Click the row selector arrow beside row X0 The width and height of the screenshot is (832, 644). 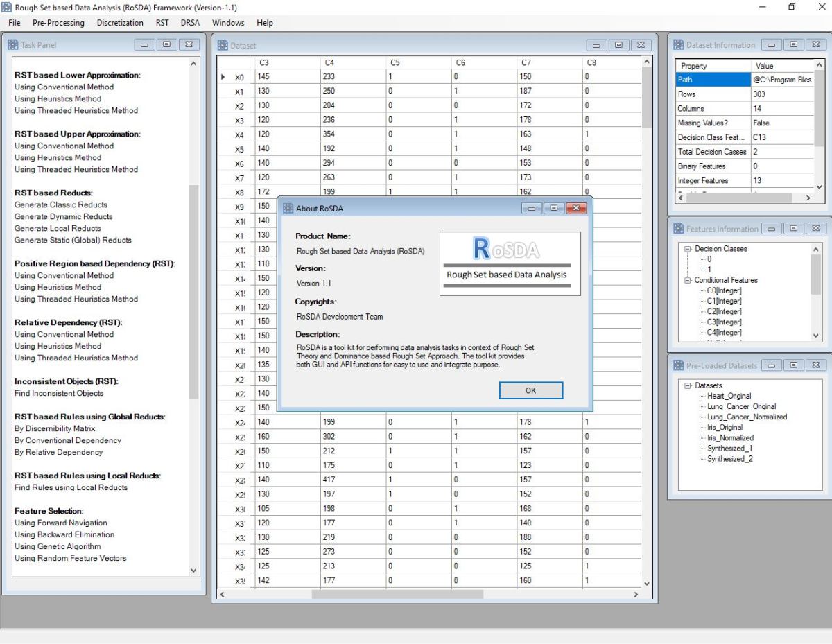(223, 77)
